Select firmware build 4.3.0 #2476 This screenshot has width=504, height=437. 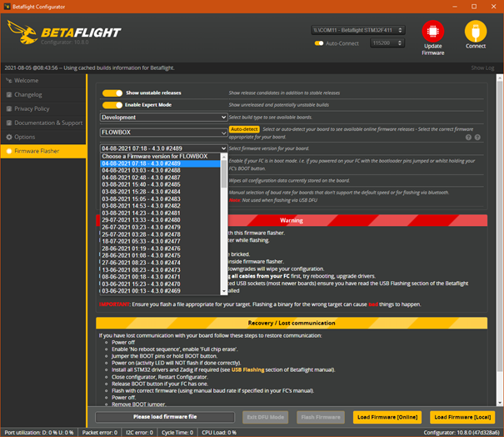[x=161, y=249]
